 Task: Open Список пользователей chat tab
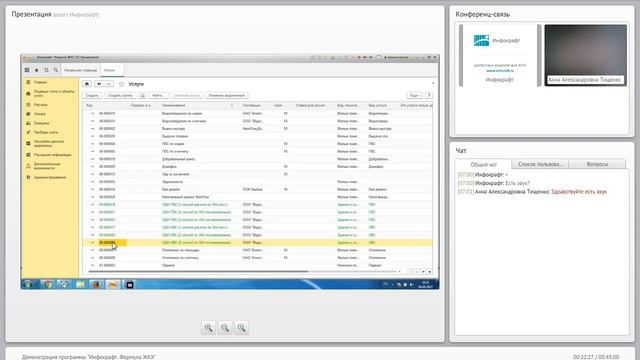tap(540, 164)
